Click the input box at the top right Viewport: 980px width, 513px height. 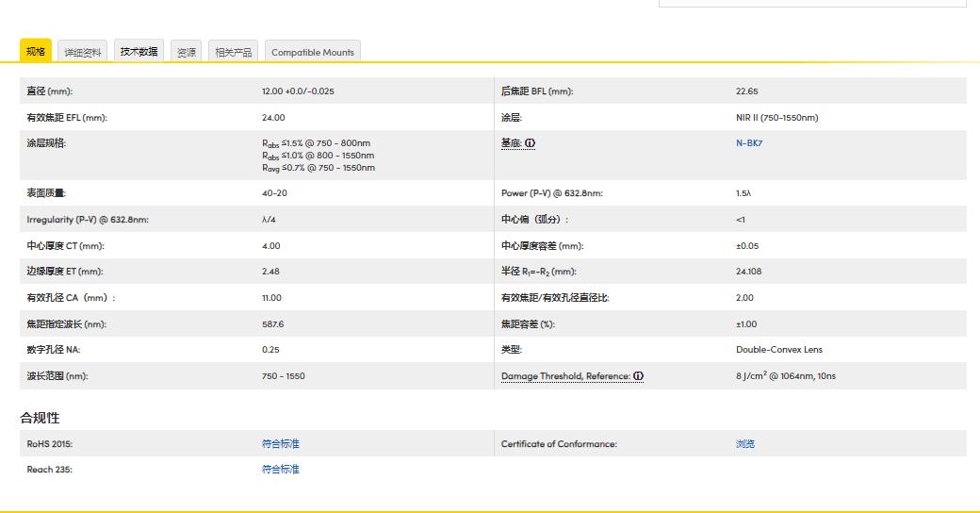[811, 4]
